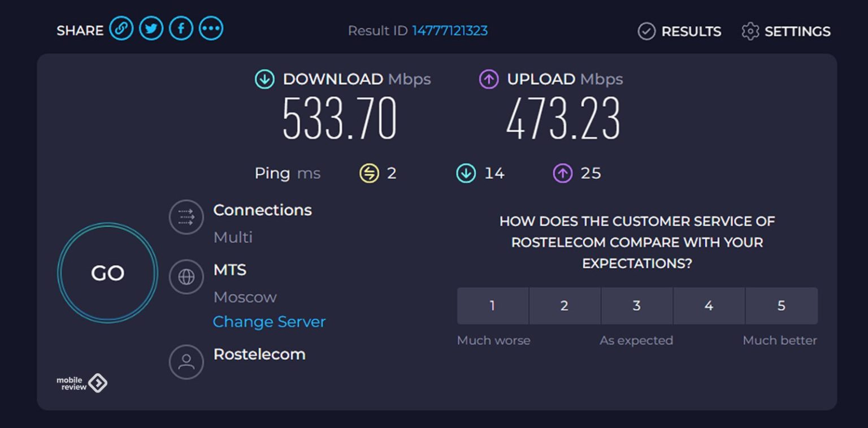Pick rating 4 for Rostelecom service
Image resolution: width=868 pixels, height=428 pixels.
click(709, 306)
